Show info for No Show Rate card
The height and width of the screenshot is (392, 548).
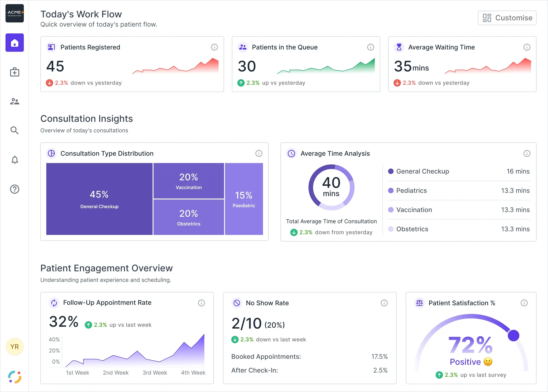(x=384, y=303)
